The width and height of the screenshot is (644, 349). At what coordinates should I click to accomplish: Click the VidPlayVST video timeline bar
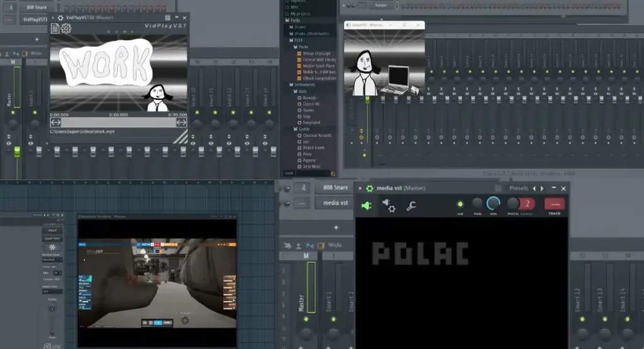coord(119,123)
